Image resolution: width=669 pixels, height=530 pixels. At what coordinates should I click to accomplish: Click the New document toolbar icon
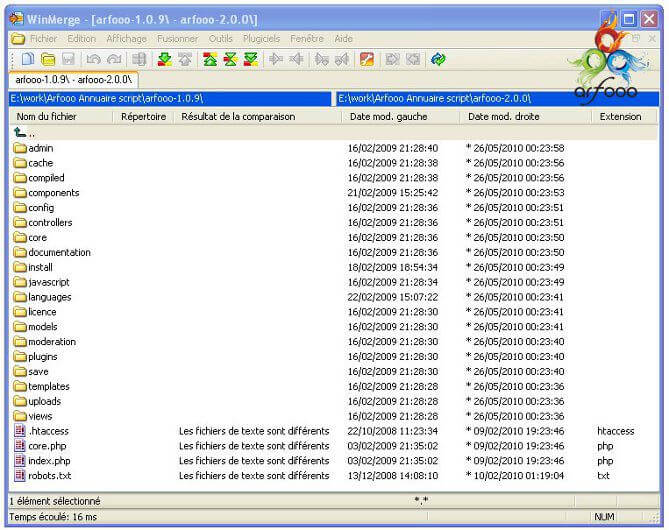(28, 59)
